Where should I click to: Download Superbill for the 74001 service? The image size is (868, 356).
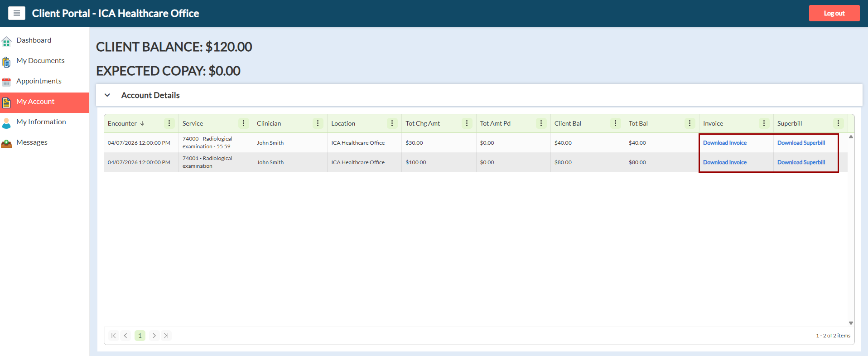tap(801, 162)
